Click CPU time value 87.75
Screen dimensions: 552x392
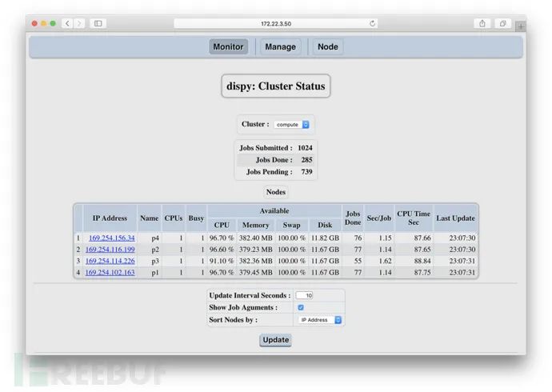(422, 273)
